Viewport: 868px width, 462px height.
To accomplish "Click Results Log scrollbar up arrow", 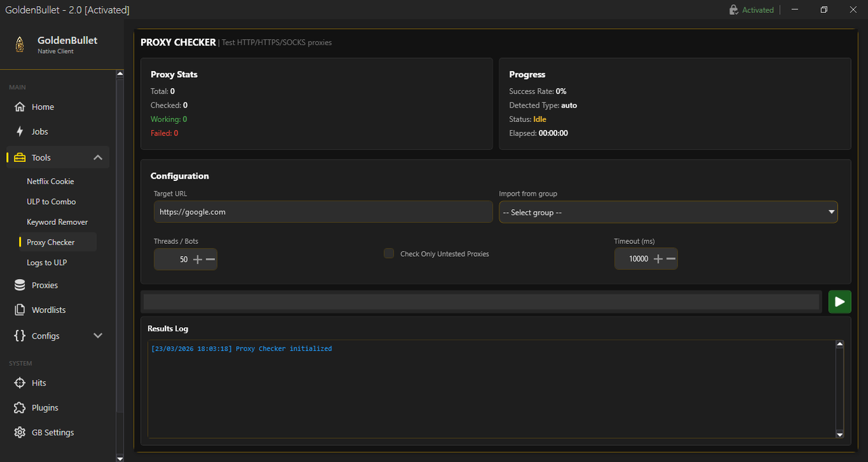I will pyautogui.click(x=840, y=344).
